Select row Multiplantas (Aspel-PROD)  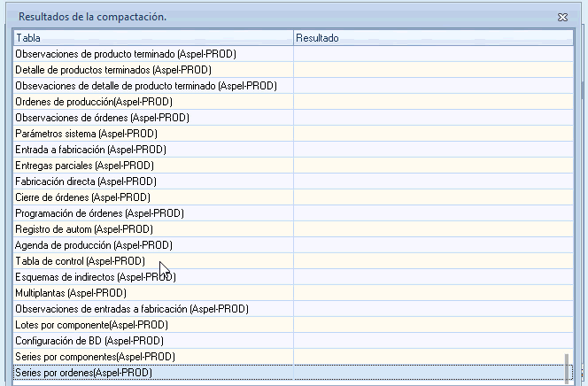[293, 293]
